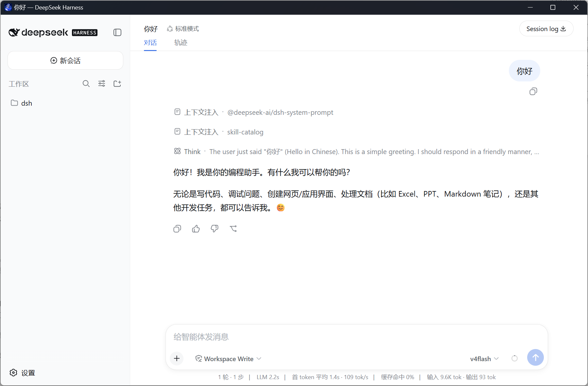Click the Think atom icon
The image size is (588, 386).
pos(177,151)
